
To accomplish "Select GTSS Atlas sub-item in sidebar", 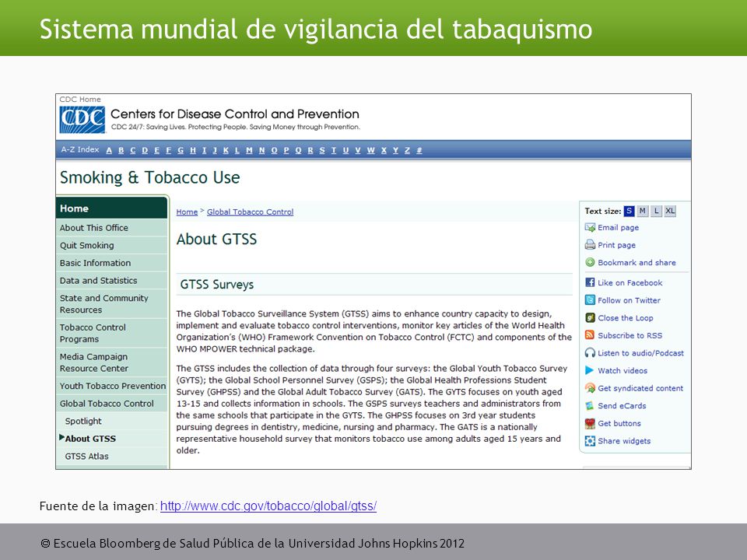I will 111,457.
